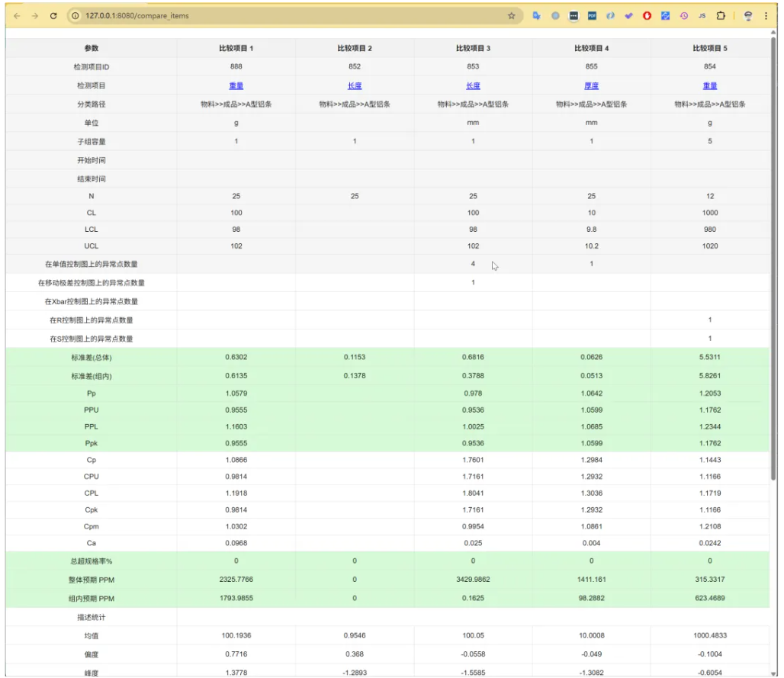Click the PDF extension icon
Screen dimensions: 784x678
(592, 15)
